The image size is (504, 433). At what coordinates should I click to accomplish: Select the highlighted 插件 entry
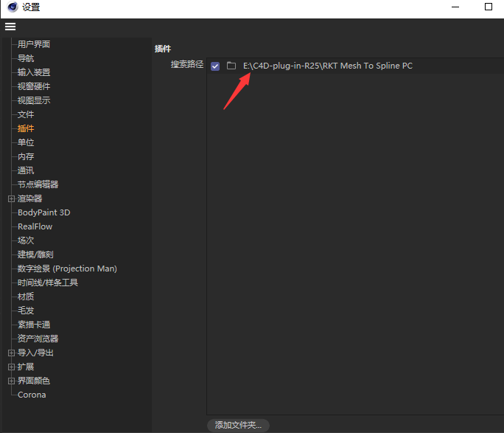click(x=26, y=128)
